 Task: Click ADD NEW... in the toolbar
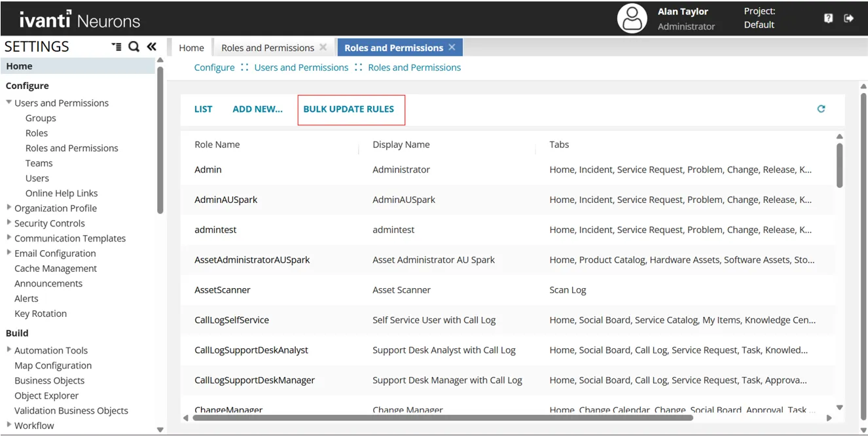tap(257, 109)
